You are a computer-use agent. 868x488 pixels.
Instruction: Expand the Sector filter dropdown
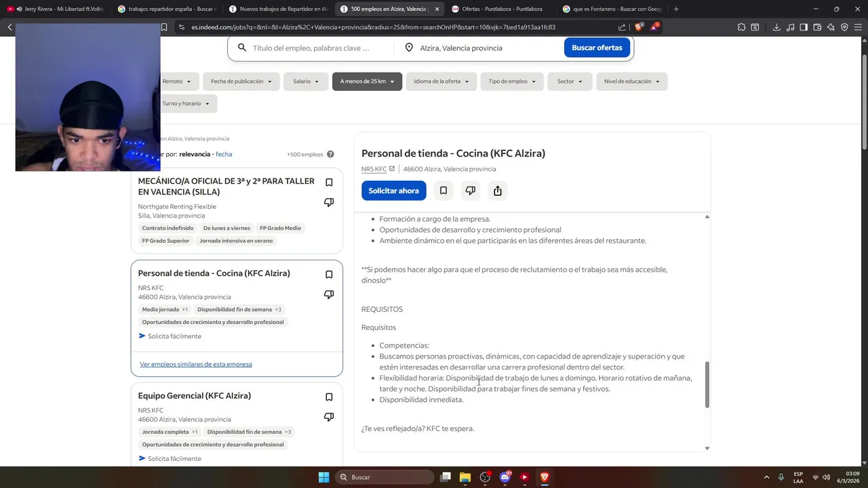click(x=570, y=81)
